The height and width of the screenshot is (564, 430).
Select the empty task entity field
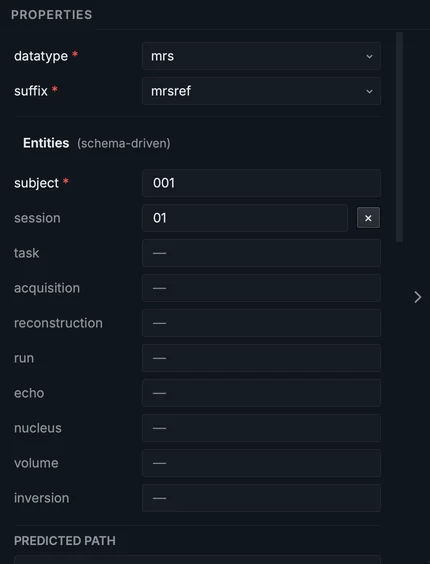261,253
